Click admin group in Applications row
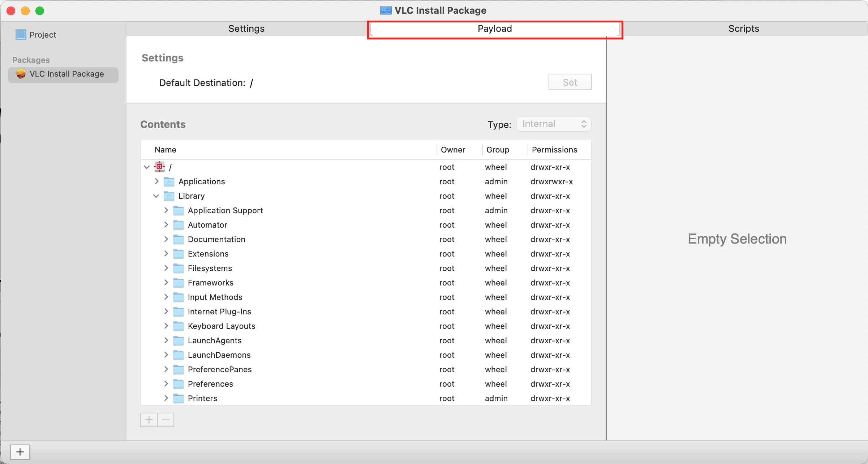The image size is (868, 464). click(x=496, y=181)
